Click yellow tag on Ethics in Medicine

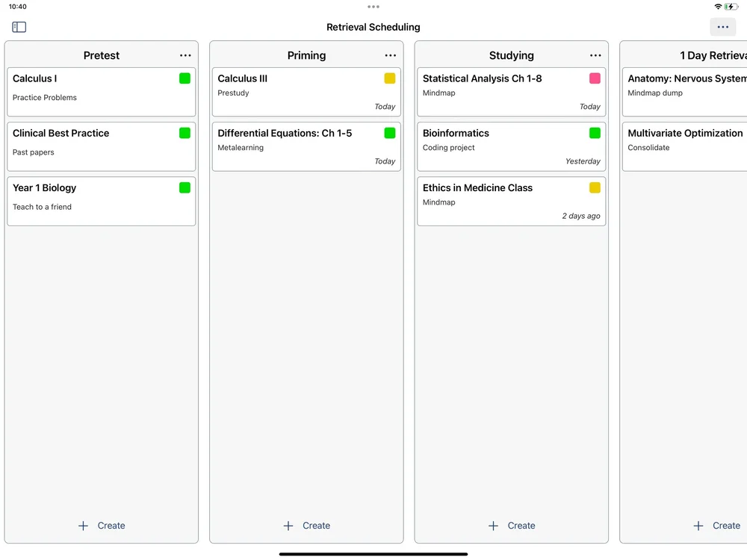(595, 188)
